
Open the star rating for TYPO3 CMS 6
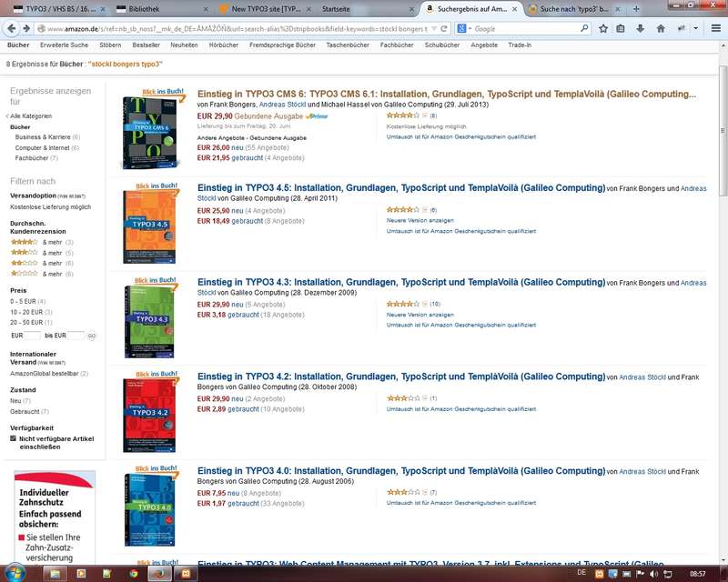[x=403, y=115]
